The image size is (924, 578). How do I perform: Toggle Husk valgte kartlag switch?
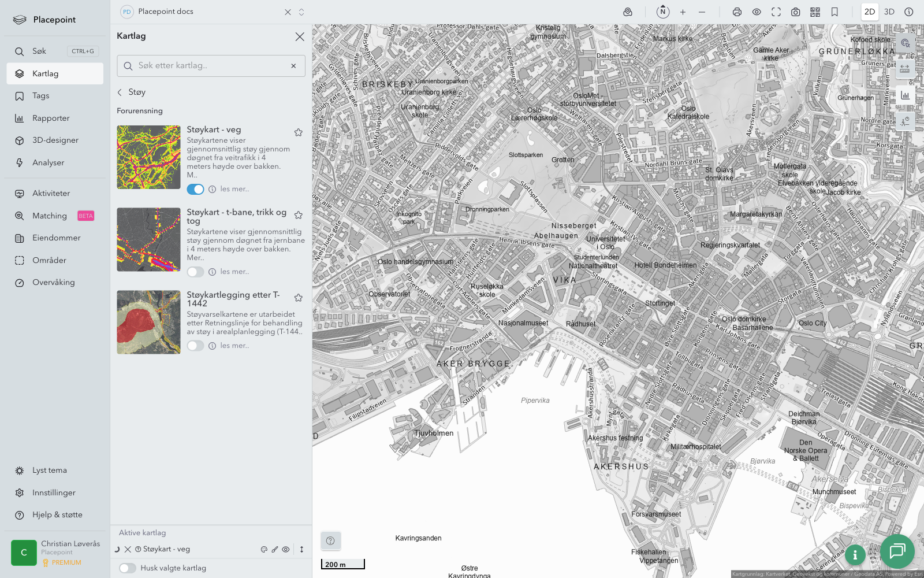128,568
